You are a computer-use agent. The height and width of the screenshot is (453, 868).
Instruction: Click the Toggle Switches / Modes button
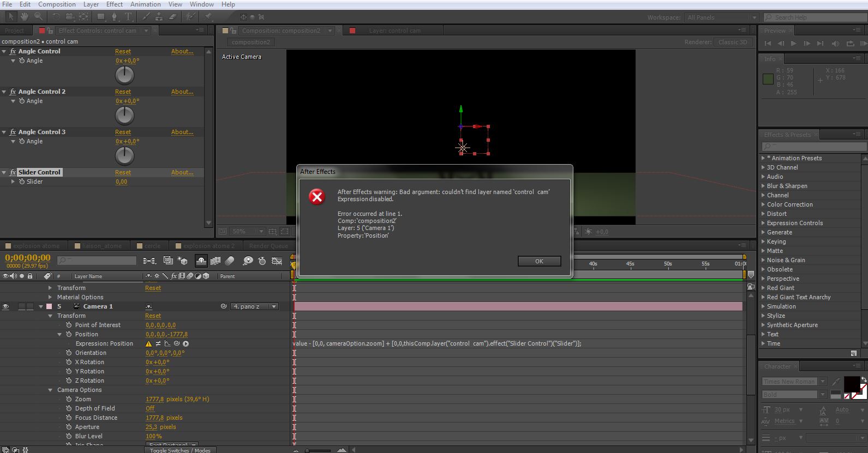pyautogui.click(x=180, y=450)
